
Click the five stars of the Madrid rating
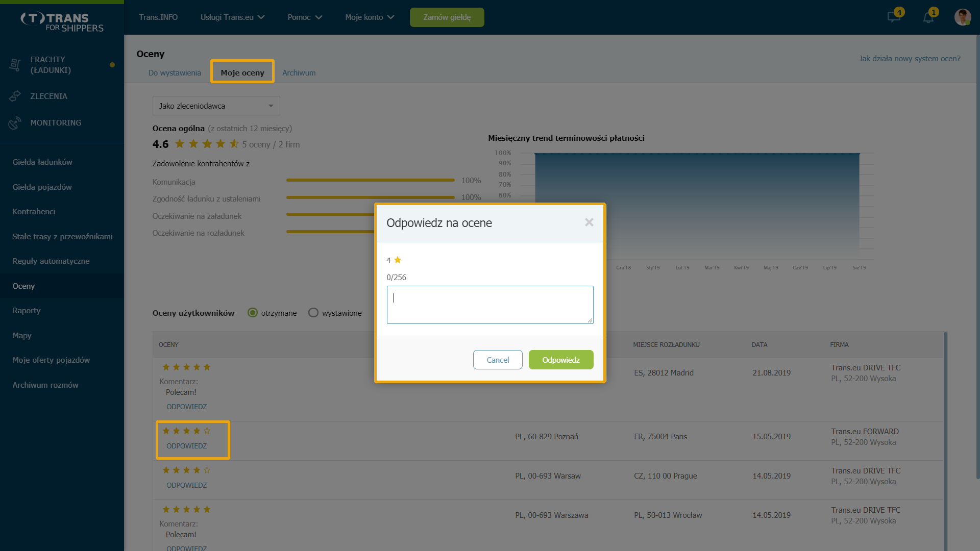(186, 367)
